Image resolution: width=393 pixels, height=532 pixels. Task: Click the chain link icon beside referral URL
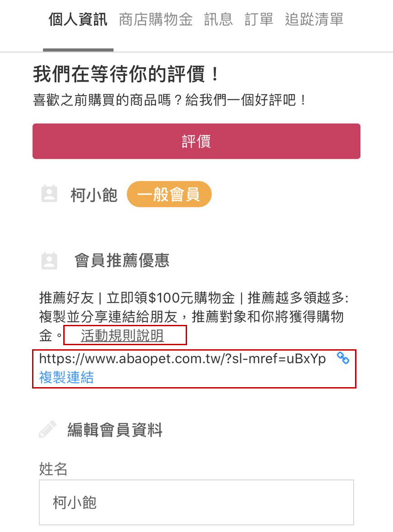coord(343,358)
